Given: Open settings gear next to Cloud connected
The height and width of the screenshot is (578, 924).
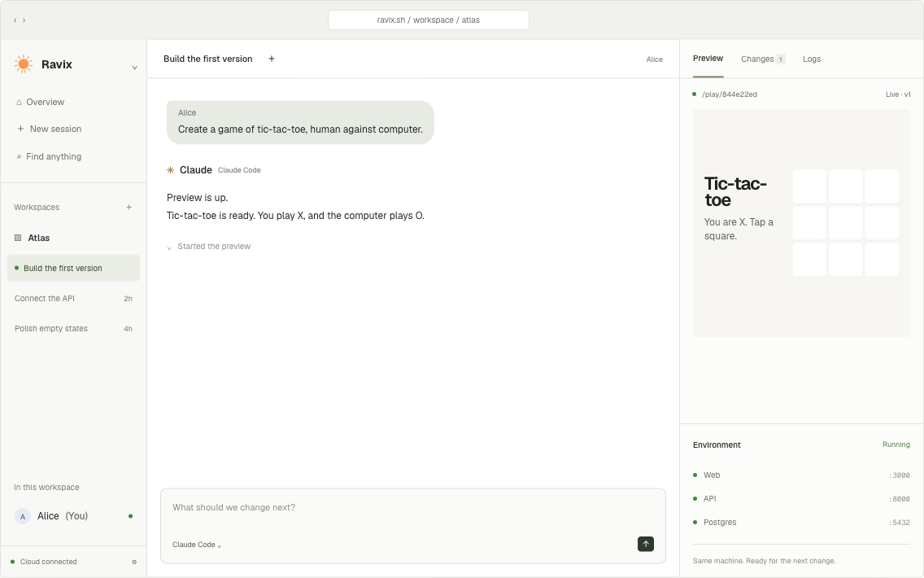Looking at the screenshot, I should (134, 562).
